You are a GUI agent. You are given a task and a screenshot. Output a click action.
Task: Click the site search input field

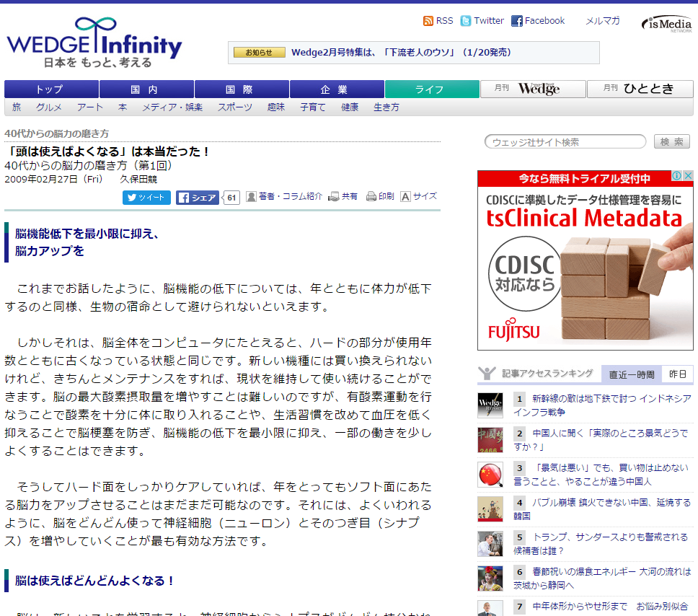click(x=563, y=141)
